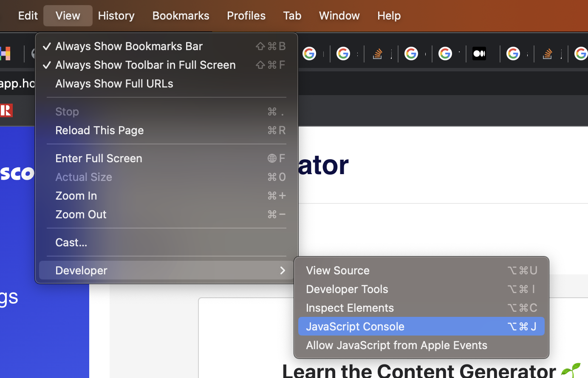Select Actual Size in View menu
Image resolution: width=588 pixels, height=378 pixels.
(x=167, y=177)
